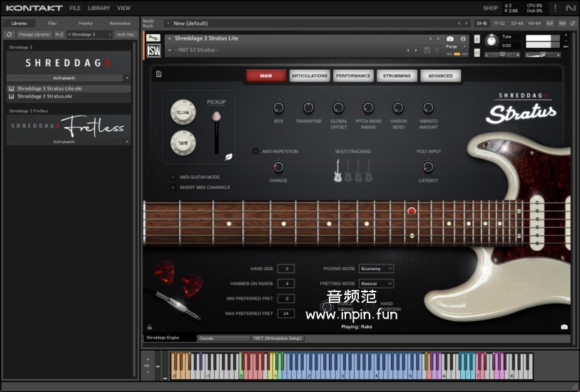Switch to the Console script tab

click(x=223, y=338)
